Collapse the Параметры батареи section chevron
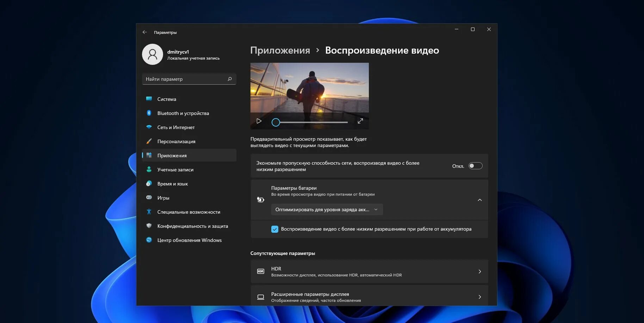The width and height of the screenshot is (644, 323). (479, 200)
